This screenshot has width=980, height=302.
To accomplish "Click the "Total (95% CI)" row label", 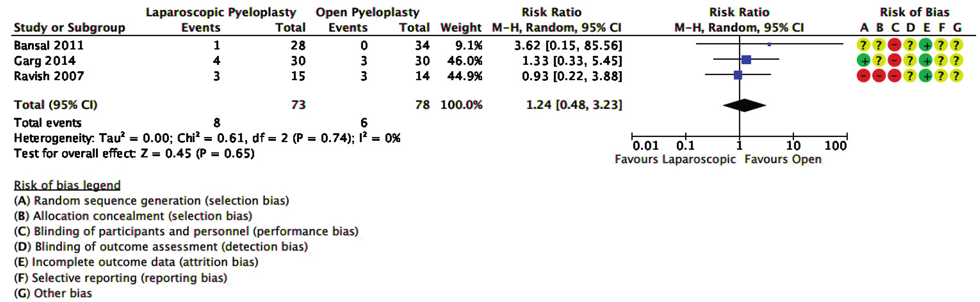I will click(x=56, y=105).
